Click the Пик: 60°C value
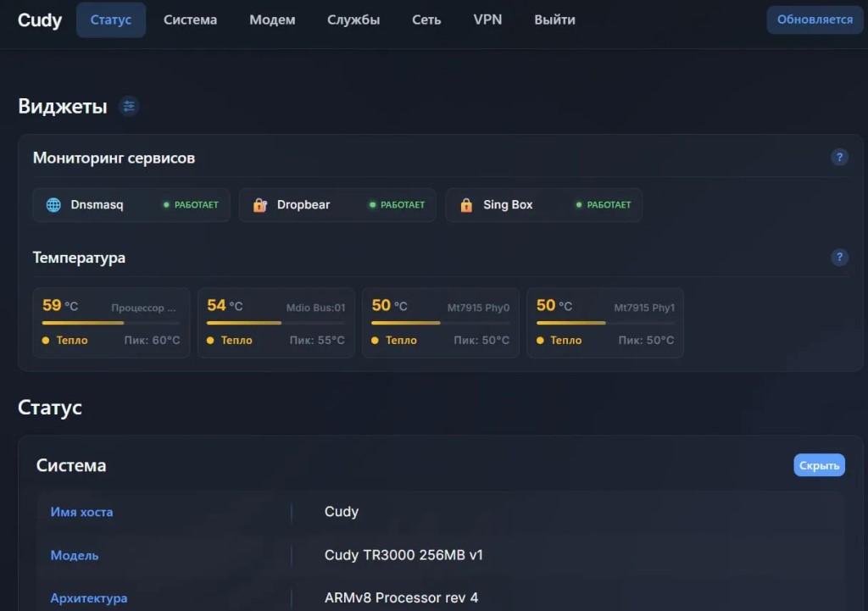868x611 pixels. (153, 341)
